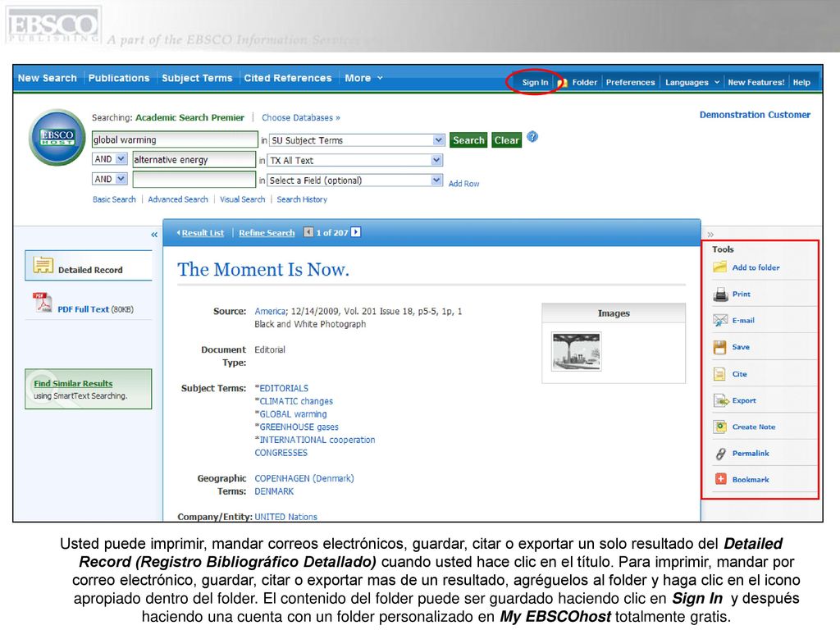Click the America source link
The image size is (840, 630).
(270, 311)
